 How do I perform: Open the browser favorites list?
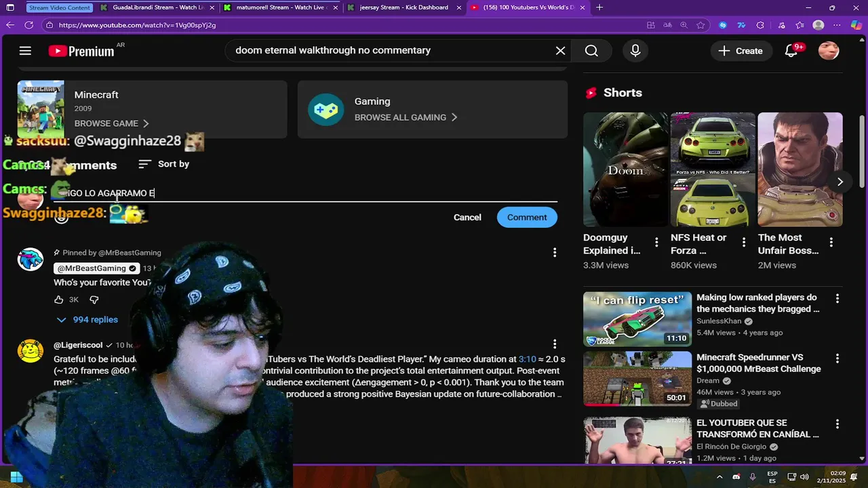pos(800,25)
